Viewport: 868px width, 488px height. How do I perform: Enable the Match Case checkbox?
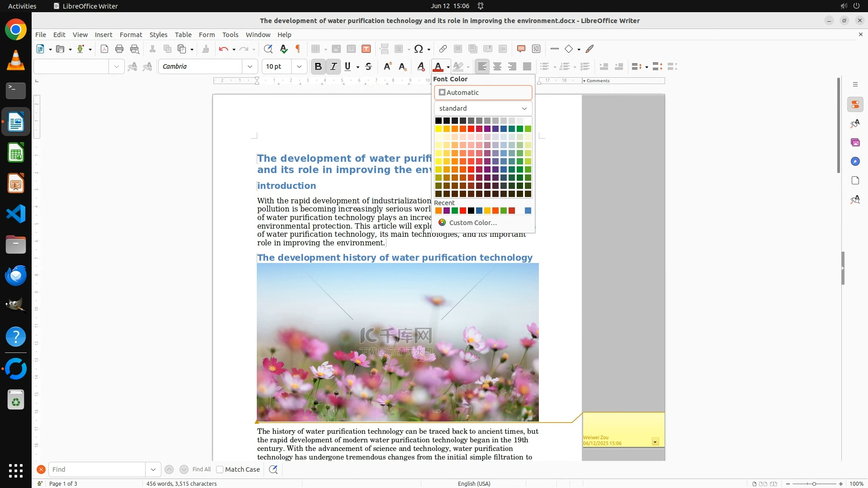click(x=220, y=469)
